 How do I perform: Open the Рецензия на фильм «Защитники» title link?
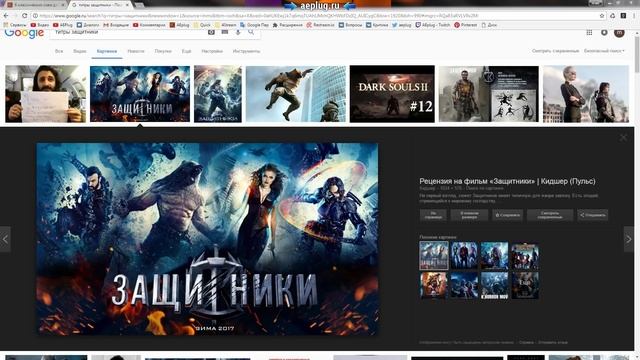click(507, 181)
